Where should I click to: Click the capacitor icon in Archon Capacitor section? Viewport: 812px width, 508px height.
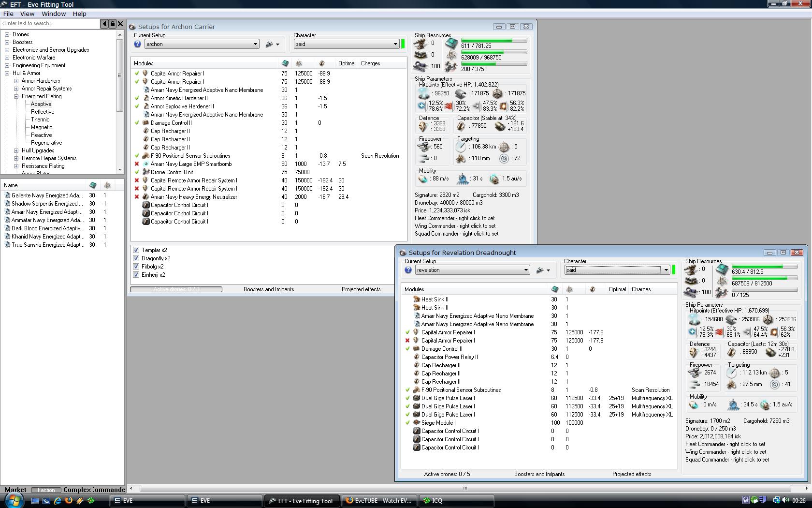coord(461,126)
